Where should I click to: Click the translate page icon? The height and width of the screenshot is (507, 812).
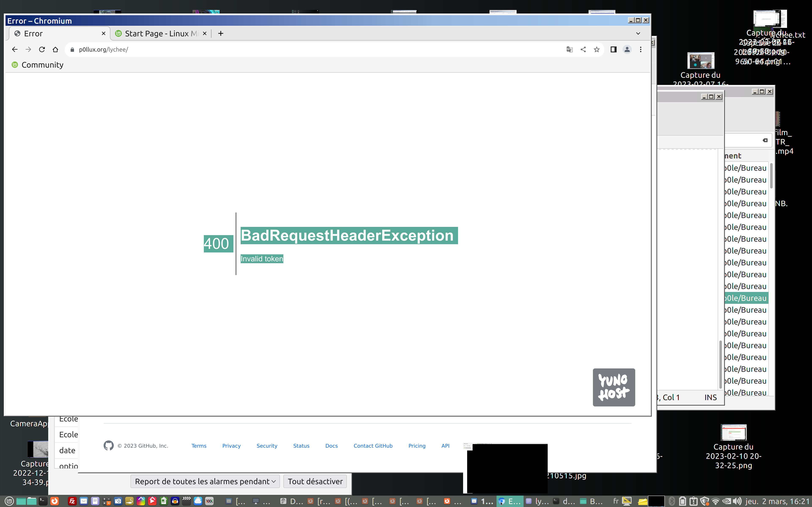pyautogui.click(x=569, y=50)
